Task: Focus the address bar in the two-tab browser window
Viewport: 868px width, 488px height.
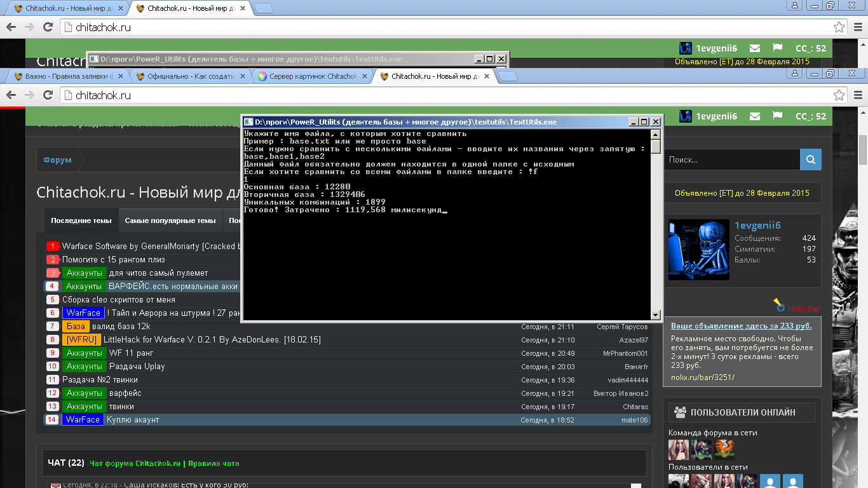Action: coord(445,27)
